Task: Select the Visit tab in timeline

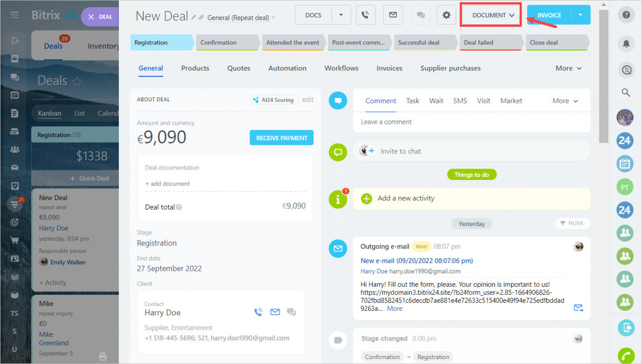Action: pos(484,101)
